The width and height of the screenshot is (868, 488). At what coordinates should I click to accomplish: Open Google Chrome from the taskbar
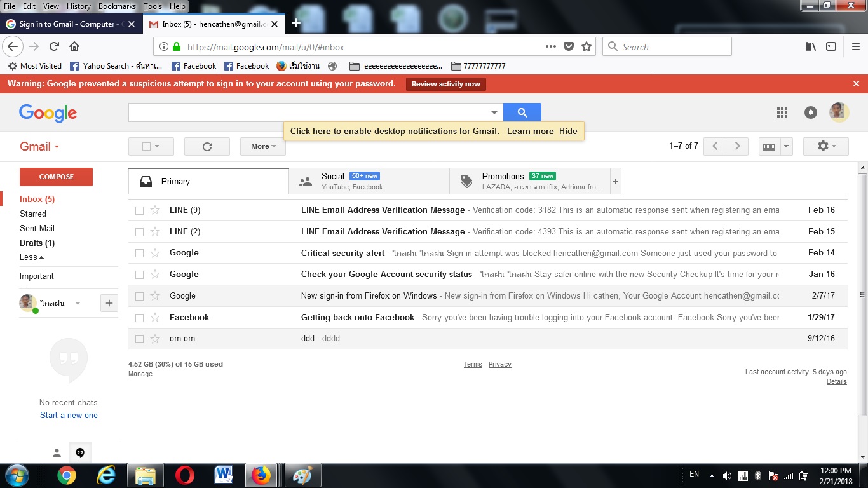(67, 475)
